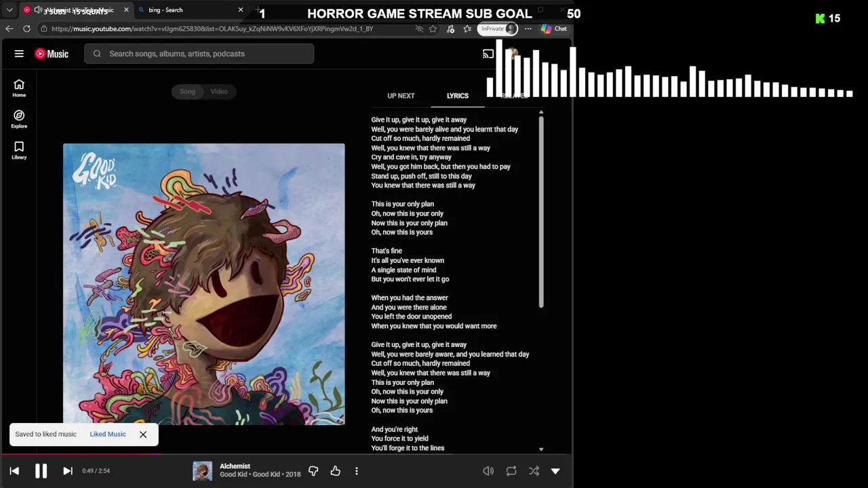Open the media control music-note toolbar icon

pos(450,28)
